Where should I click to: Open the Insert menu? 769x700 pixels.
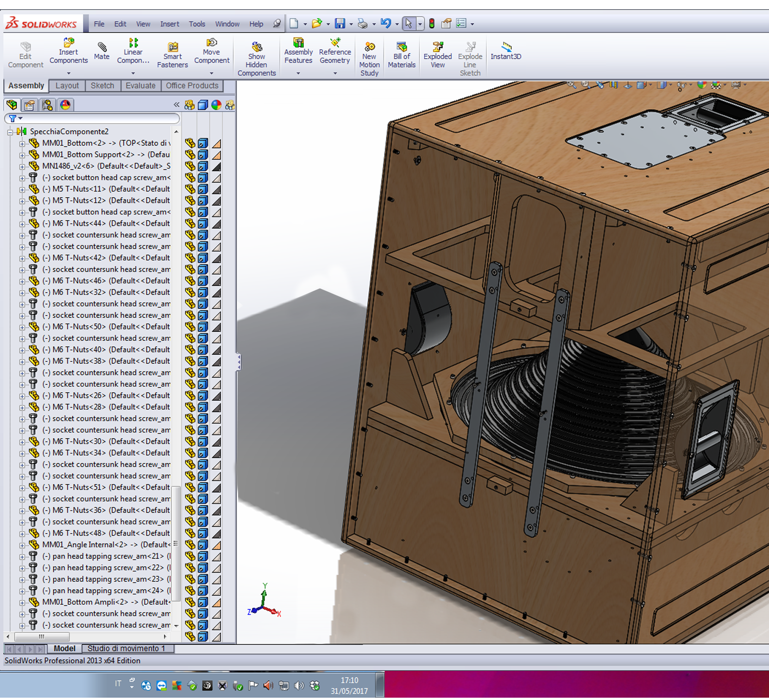coord(170,24)
